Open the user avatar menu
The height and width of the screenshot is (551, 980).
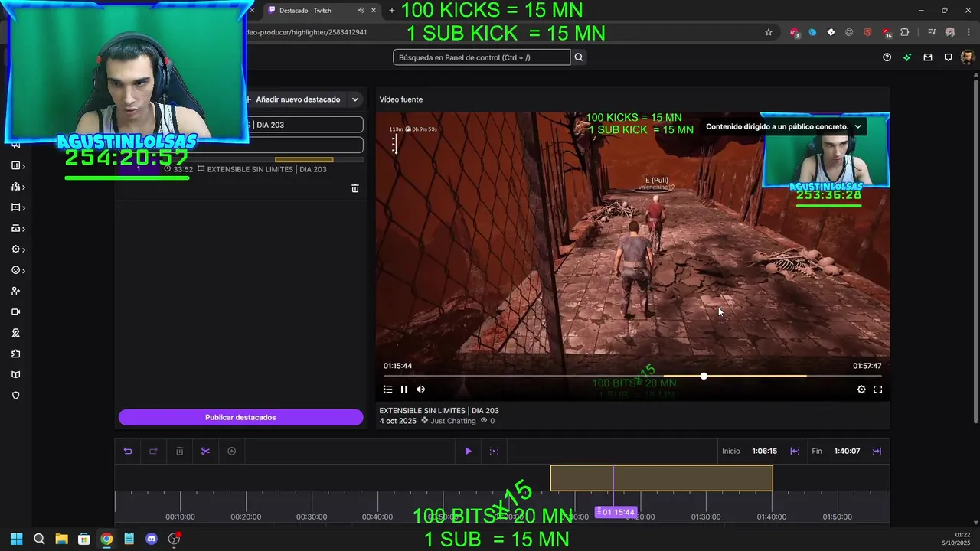point(968,57)
